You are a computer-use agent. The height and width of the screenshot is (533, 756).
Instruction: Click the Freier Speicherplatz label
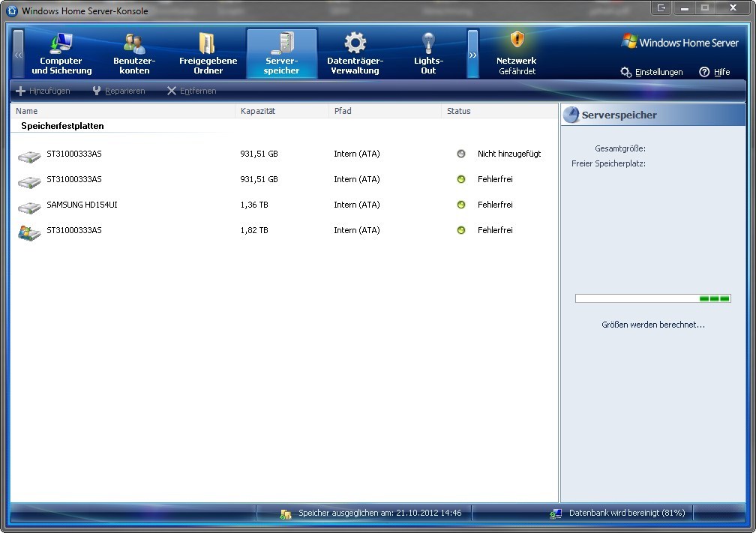click(608, 163)
